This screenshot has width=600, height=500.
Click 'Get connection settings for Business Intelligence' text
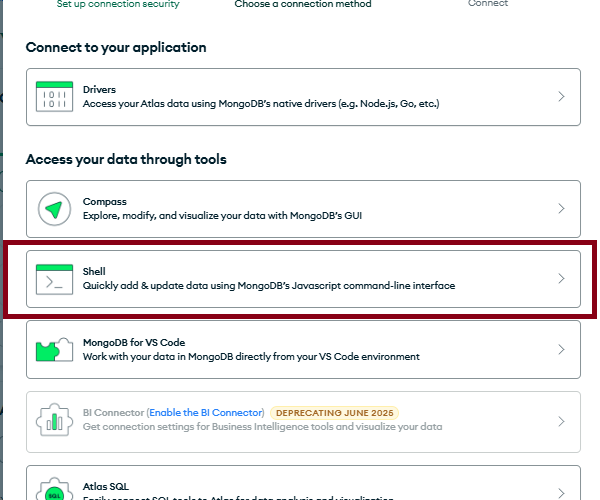[x=262, y=427]
